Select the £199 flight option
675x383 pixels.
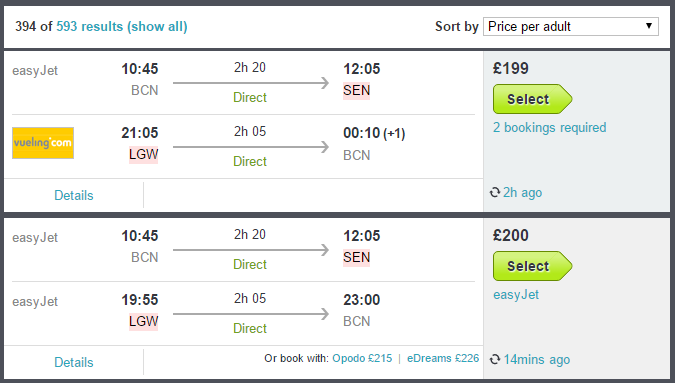[x=533, y=99]
